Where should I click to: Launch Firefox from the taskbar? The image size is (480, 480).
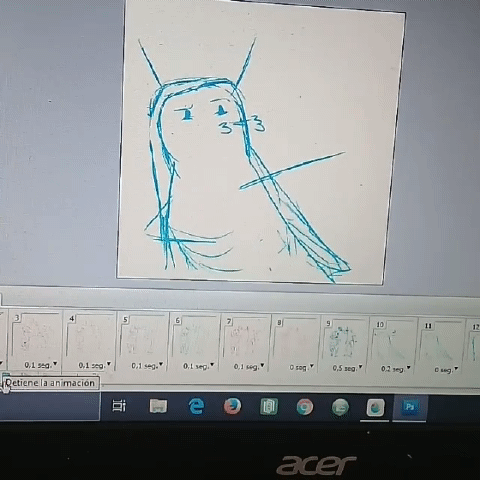pos(232,406)
